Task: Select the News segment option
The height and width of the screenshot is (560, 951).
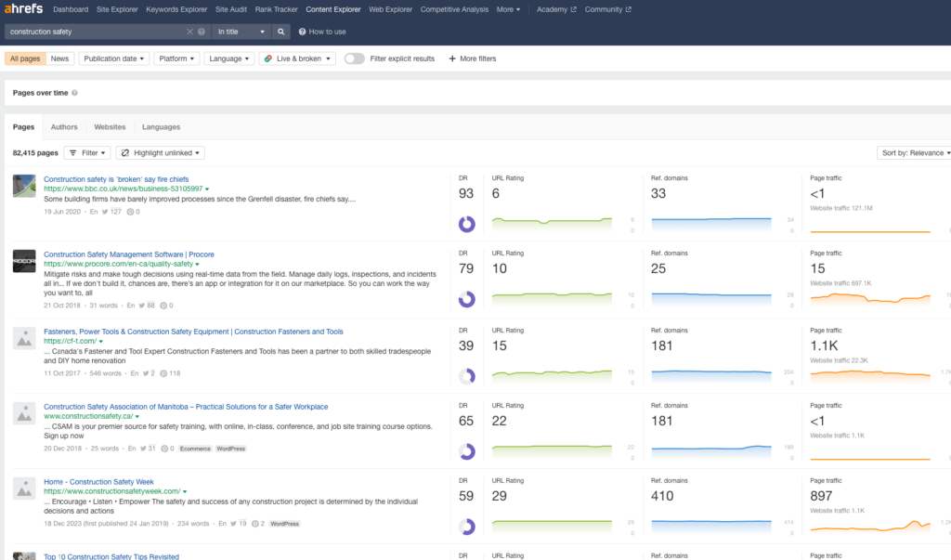Action: point(59,59)
